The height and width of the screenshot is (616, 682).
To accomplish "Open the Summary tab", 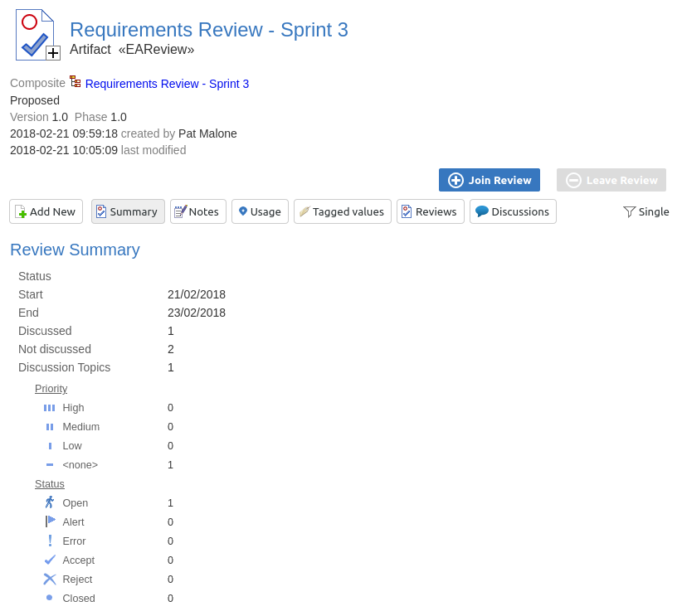I will [128, 211].
